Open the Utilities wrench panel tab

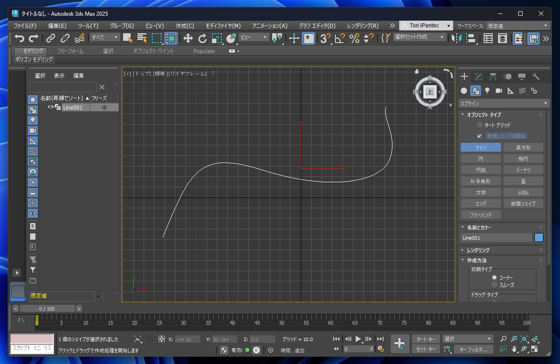pos(536,76)
